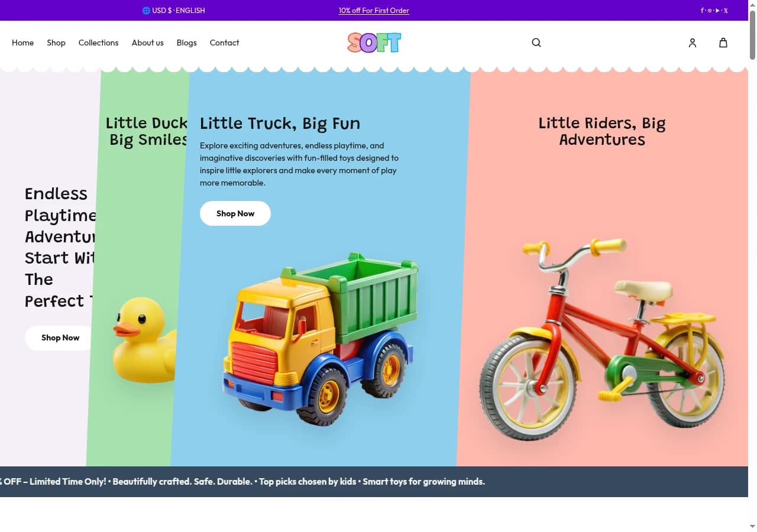Click the Endless Playtime heading text
Image resolution: width=757 pixels, height=532 pixels.
60,247
